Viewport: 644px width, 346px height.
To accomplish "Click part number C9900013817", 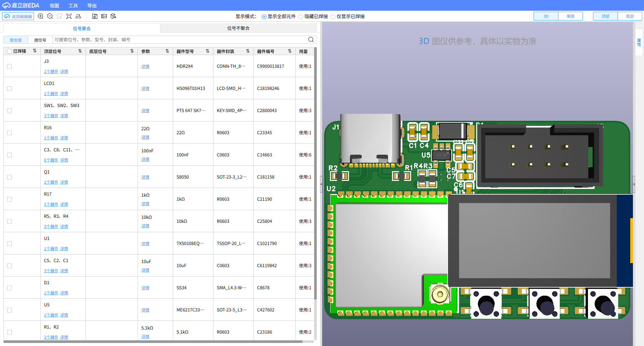I will (x=270, y=66).
